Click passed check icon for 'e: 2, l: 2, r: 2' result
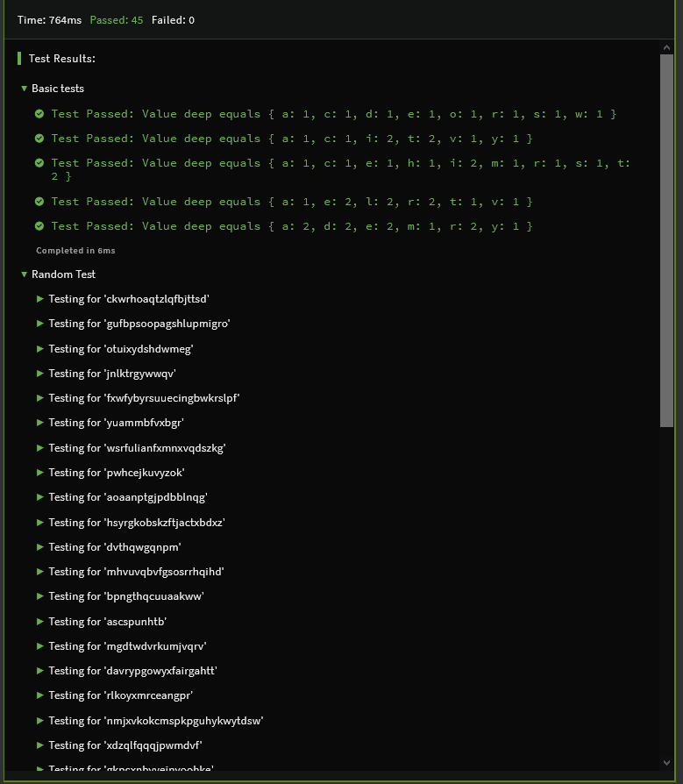683x784 pixels. [x=39, y=202]
